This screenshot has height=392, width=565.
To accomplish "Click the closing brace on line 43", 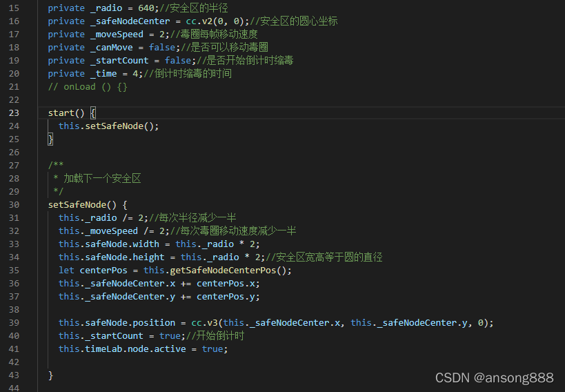I will point(50,375).
